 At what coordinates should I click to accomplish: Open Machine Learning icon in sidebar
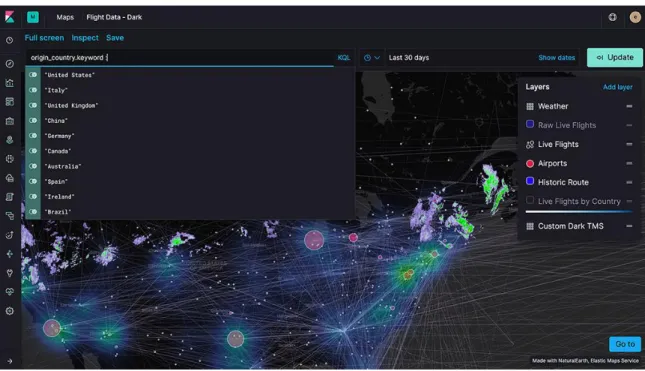[9, 159]
